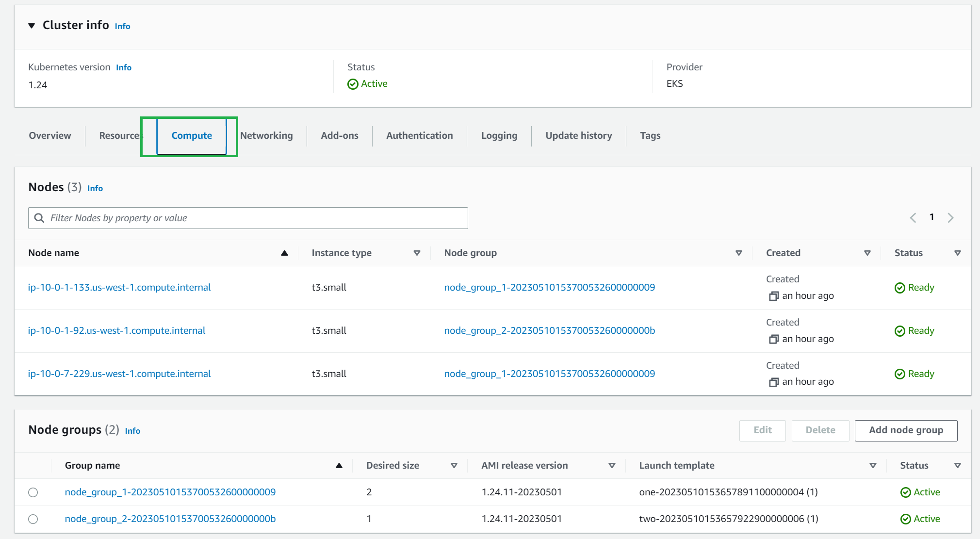Click the next page chevron above the Nodes table
The image size is (980, 539).
click(x=951, y=217)
